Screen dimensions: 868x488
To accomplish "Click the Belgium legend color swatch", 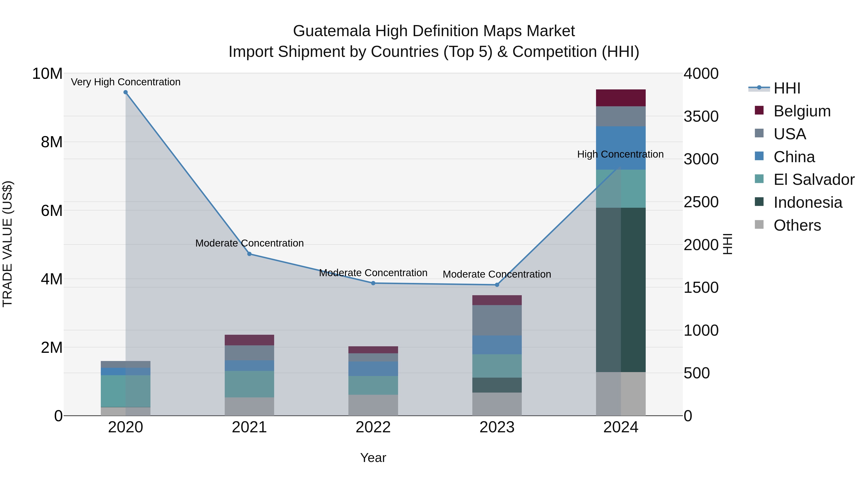I will point(759,110).
